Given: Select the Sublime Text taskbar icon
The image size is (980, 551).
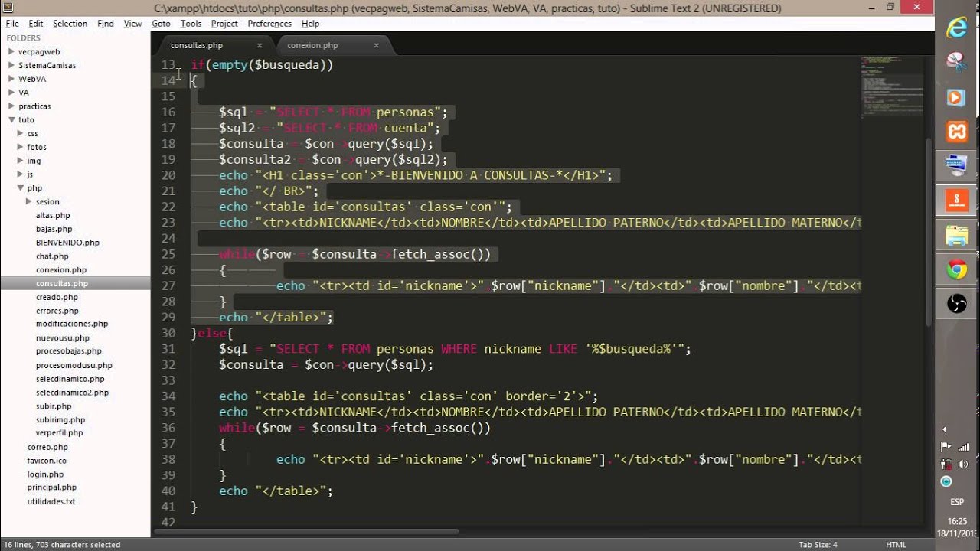Looking at the screenshot, I should point(956,201).
